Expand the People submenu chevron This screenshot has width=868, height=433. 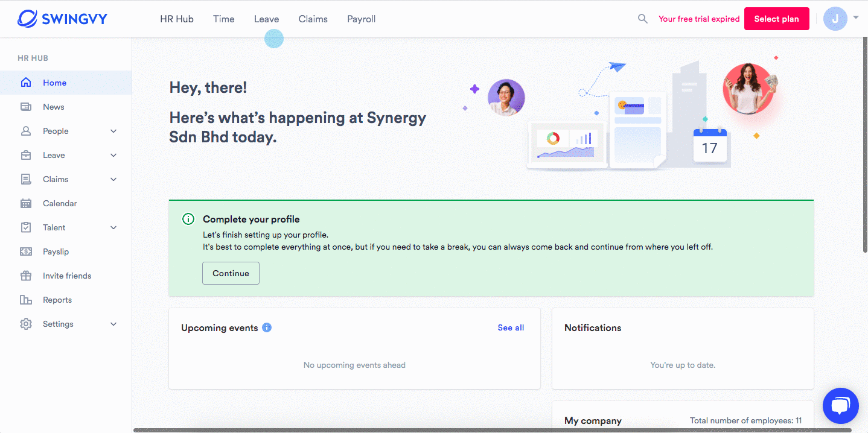coord(113,131)
